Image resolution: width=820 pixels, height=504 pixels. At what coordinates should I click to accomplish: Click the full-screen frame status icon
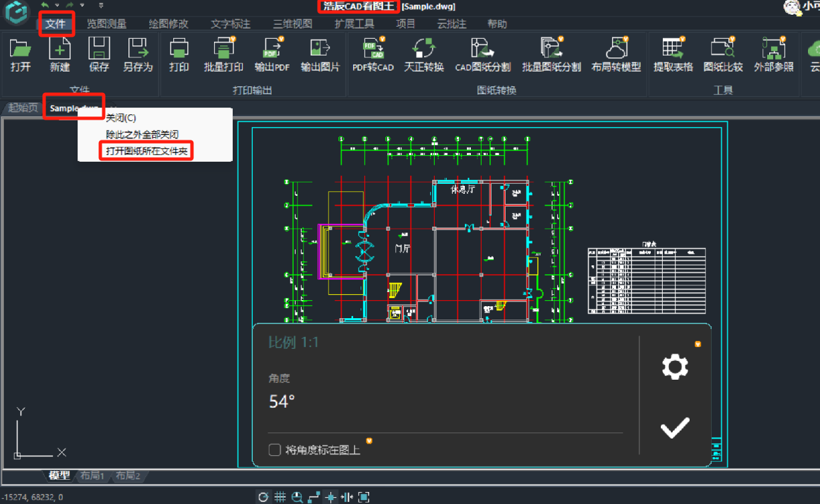364,497
